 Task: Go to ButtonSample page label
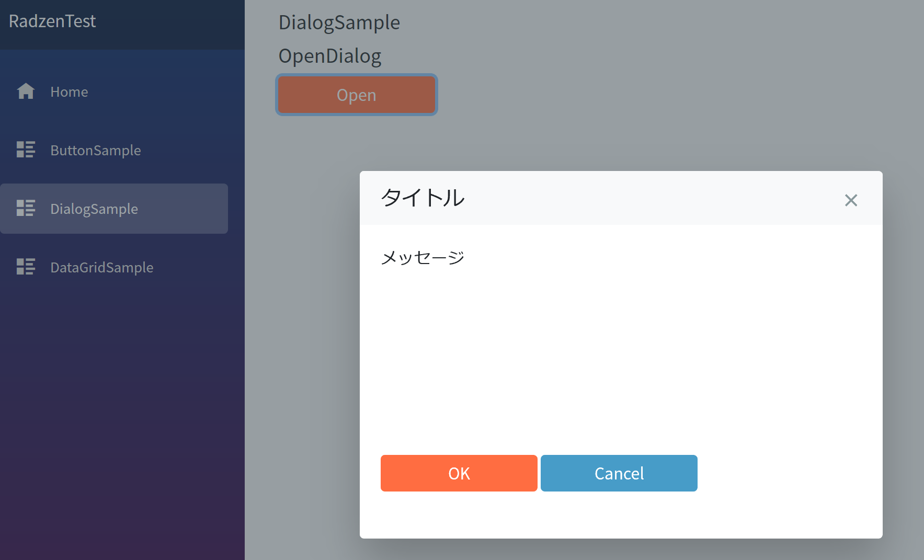point(96,151)
